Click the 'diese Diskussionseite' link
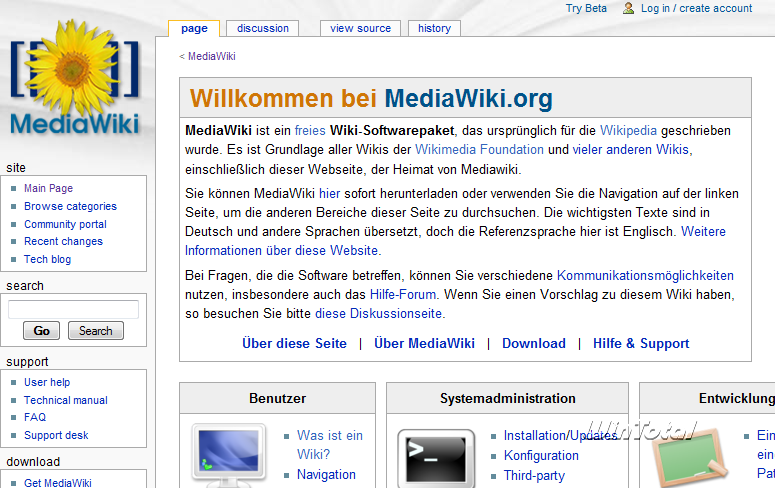Image resolution: width=775 pixels, height=488 pixels. pyautogui.click(x=379, y=313)
